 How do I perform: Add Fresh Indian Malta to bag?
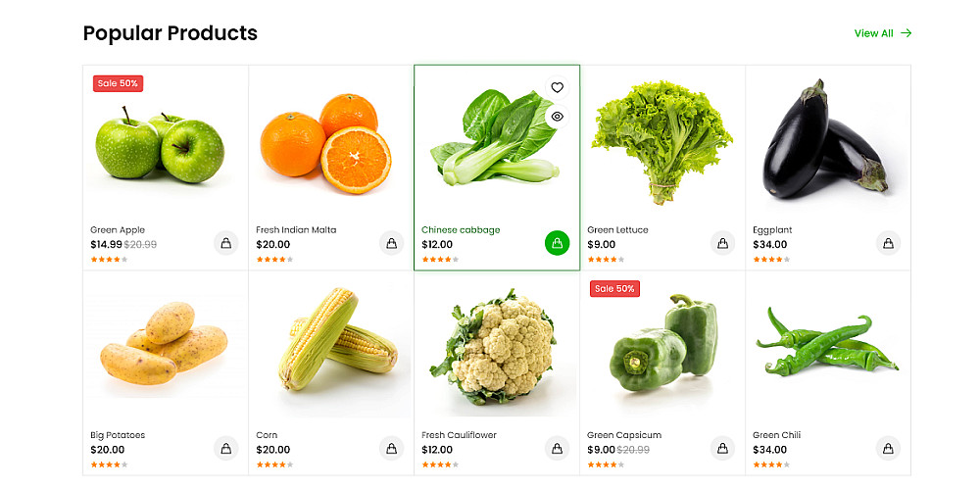coord(392,243)
